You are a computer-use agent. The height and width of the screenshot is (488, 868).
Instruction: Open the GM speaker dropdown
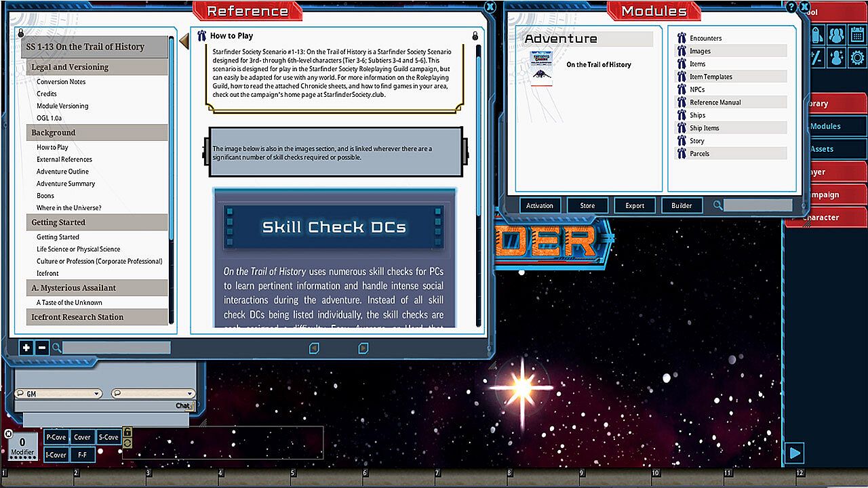coord(58,394)
